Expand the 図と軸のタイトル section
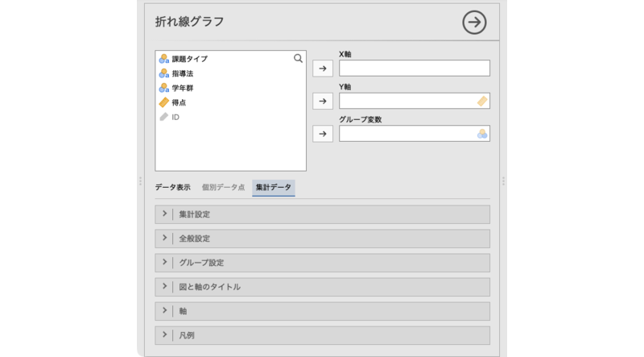The image size is (644, 357). click(322, 287)
